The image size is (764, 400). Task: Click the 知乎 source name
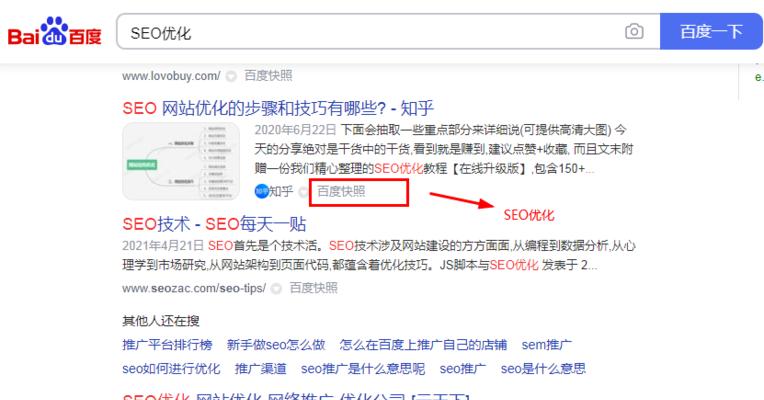click(x=281, y=191)
